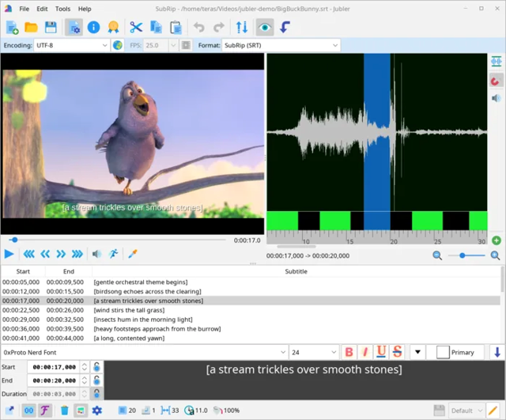The width and height of the screenshot is (506, 420).
Task: Select subtitle row heavy footsteps approach from burrow
Action: point(251,329)
